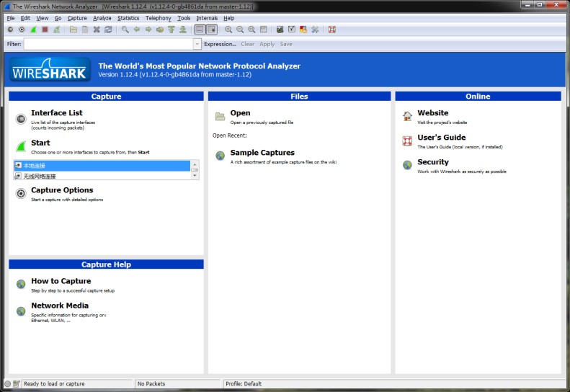Open the Analyze menu
Screen dimensions: 570x392
(x=102, y=18)
